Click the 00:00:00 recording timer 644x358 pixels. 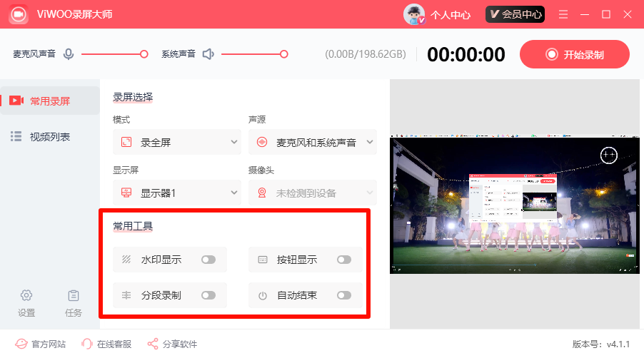pos(466,54)
